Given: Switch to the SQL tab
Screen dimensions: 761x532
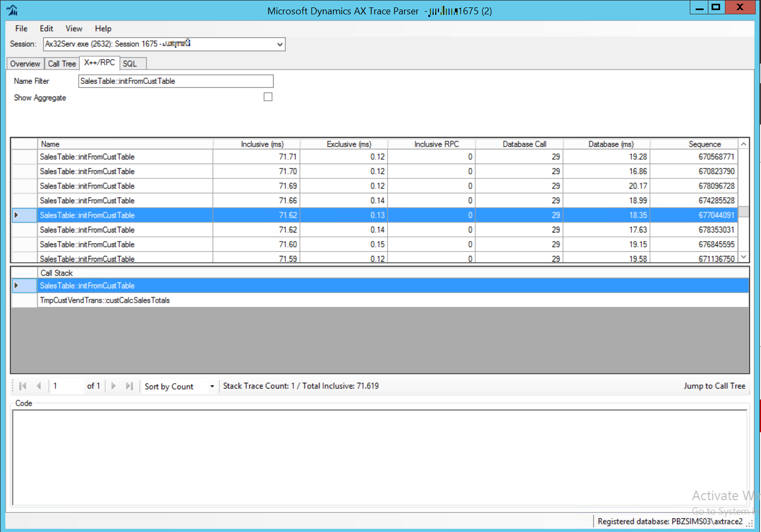Looking at the screenshot, I should 133,64.
